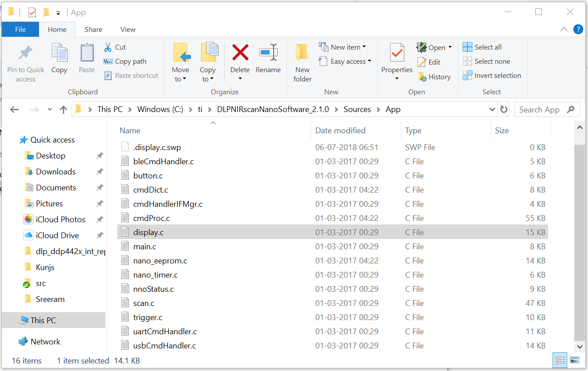Screen dimensions: 588x371
Task: Click Select none
Action: [x=486, y=61]
